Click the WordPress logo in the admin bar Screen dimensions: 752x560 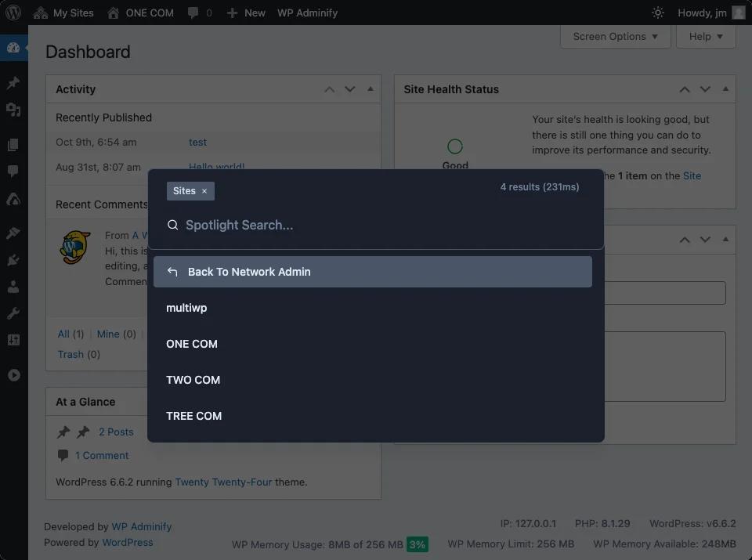click(x=12, y=13)
